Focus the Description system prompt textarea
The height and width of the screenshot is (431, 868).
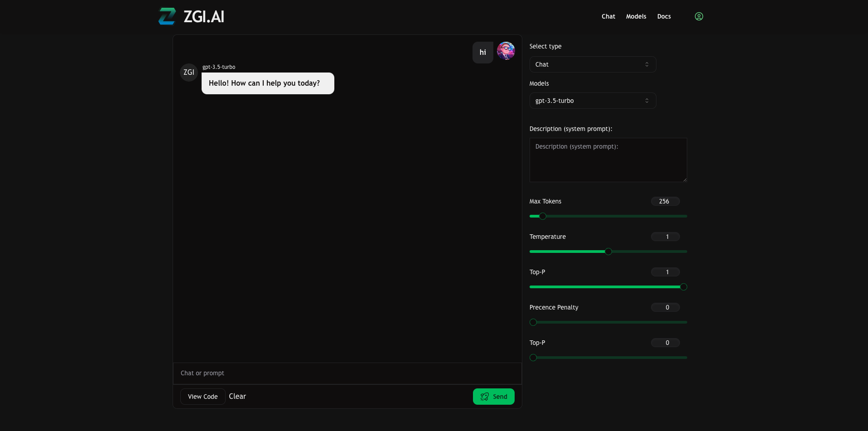tap(608, 160)
